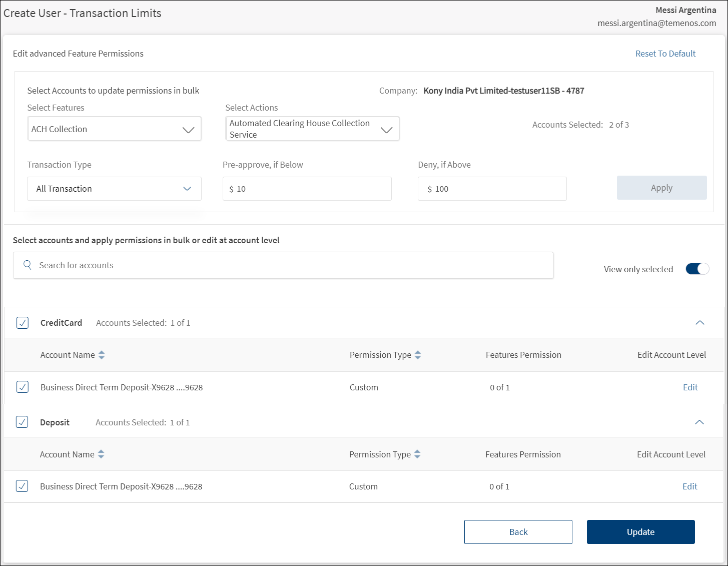Click the search magnifier icon in accounts search
Image resolution: width=728 pixels, height=566 pixels.
click(x=28, y=265)
